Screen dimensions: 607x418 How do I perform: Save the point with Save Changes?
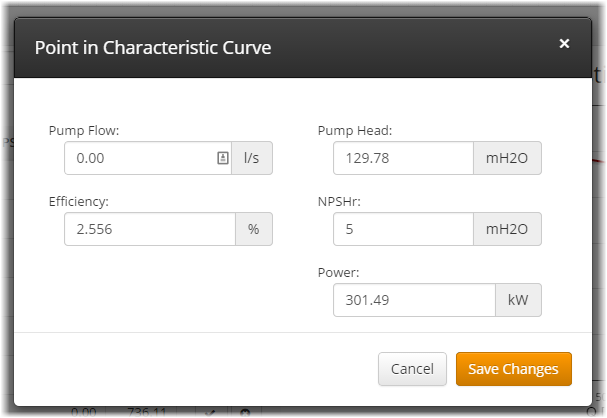tap(514, 369)
